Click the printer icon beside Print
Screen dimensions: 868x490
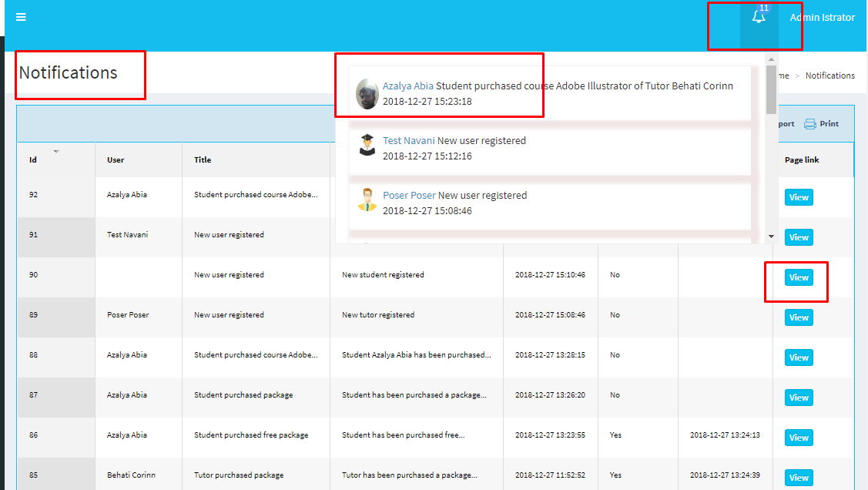(x=809, y=124)
